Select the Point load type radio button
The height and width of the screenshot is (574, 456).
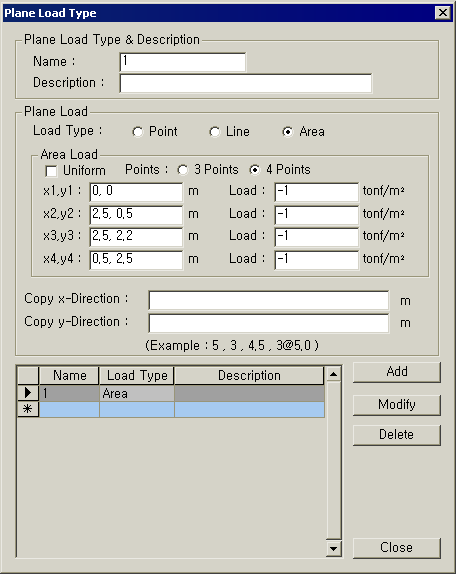click(138, 132)
